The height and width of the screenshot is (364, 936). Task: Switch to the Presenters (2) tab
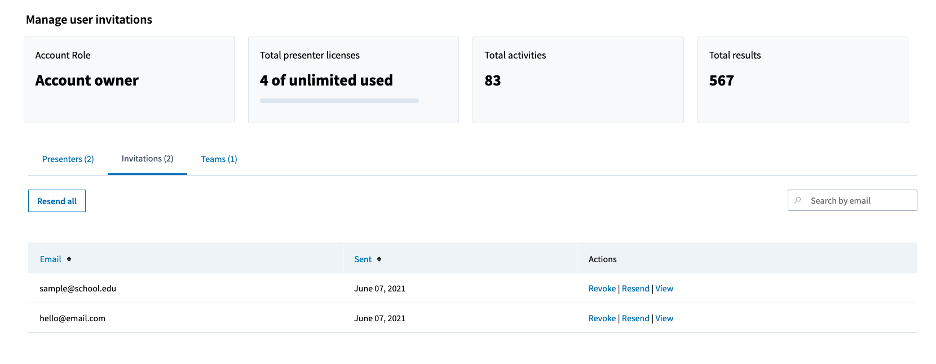68,159
